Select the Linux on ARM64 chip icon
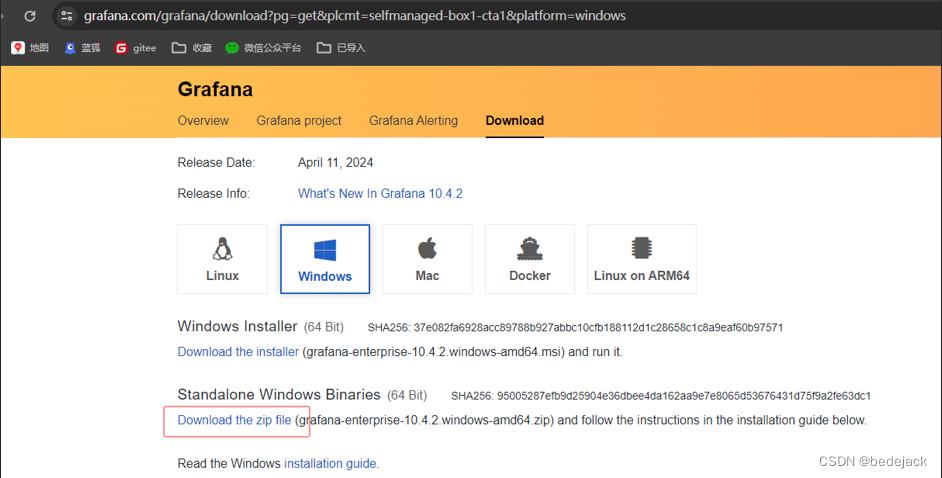 641,249
